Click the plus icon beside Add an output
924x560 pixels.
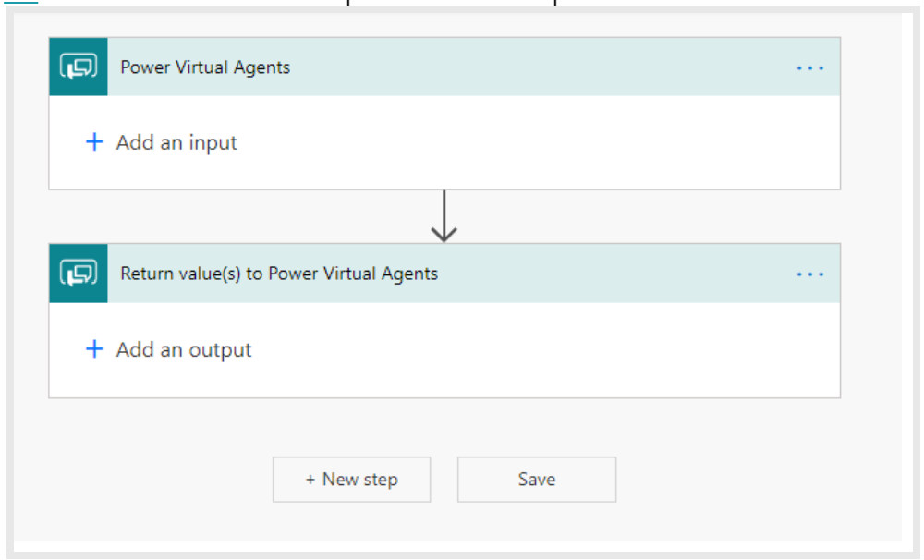[94, 349]
